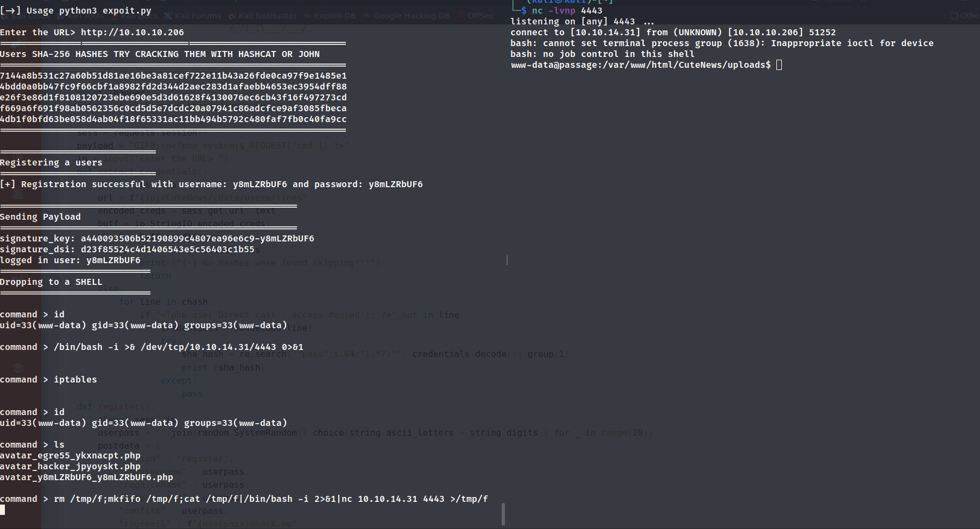The width and height of the screenshot is (980, 529).
Task: Open the Kali Forums bookmark
Action: coord(193,16)
